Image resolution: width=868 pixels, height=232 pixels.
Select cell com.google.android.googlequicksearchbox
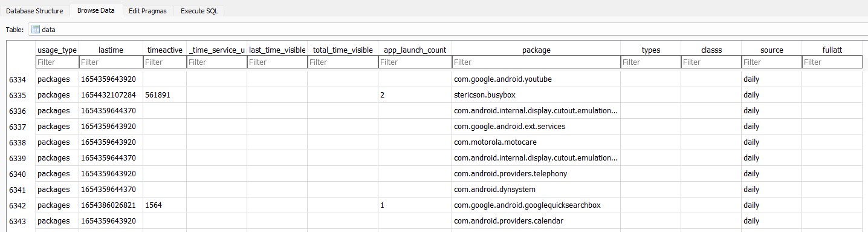(536, 205)
